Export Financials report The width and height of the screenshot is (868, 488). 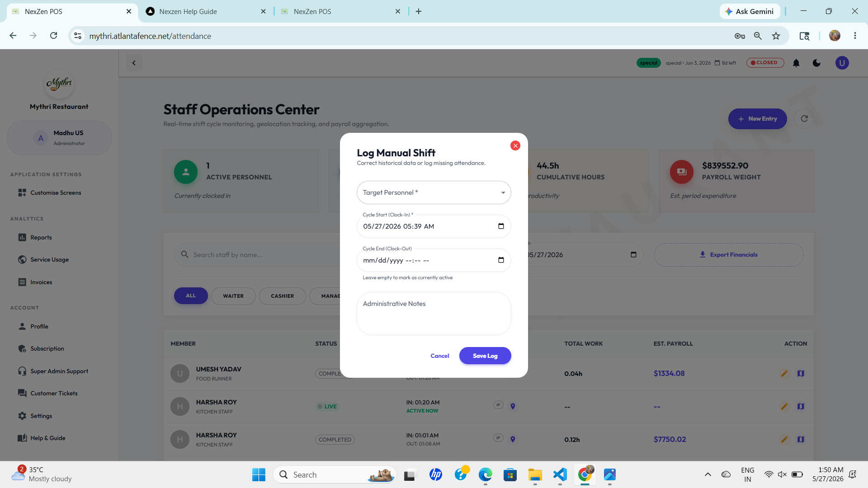tap(729, 255)
